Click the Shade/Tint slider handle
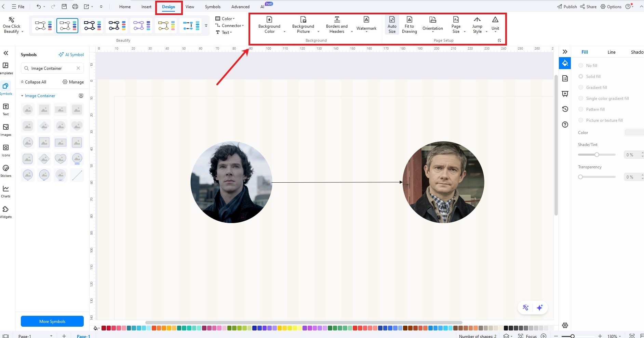The image size is (644, 338). pos(597,155)
